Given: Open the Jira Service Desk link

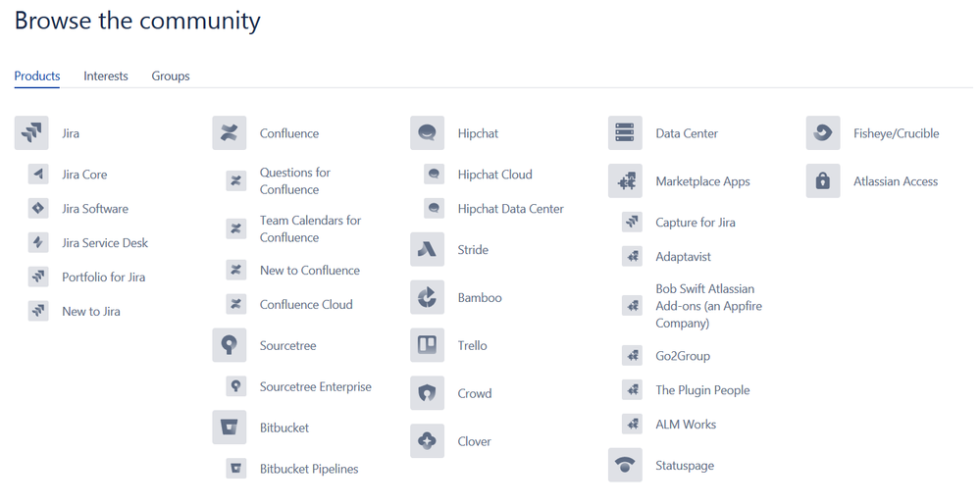Looking at the screenshot, I should (x=105, y=242).
